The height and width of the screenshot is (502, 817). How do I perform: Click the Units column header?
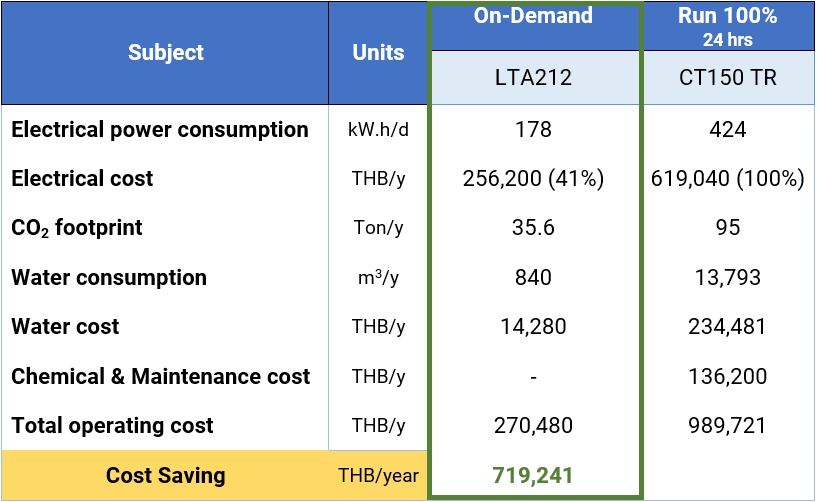(378, 52)
